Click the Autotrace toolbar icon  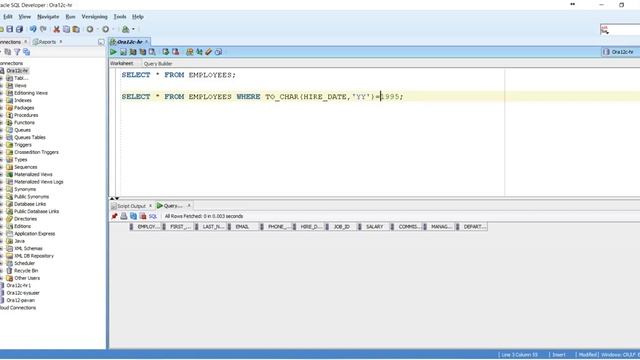click(143, 52)
